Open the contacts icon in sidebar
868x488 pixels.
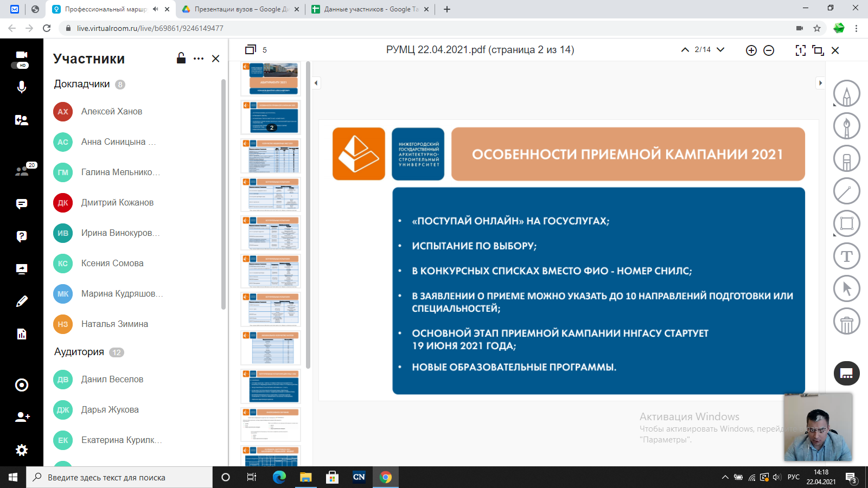coord(22,120)
